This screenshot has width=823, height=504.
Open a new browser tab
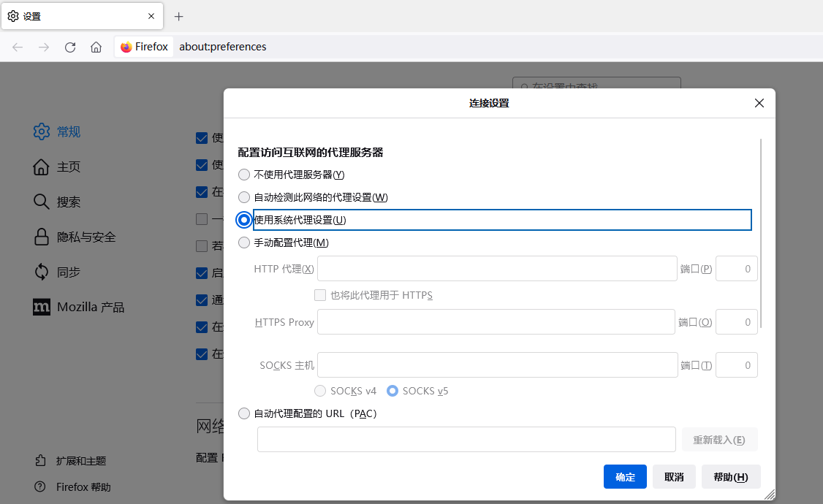tap(178, 15)
